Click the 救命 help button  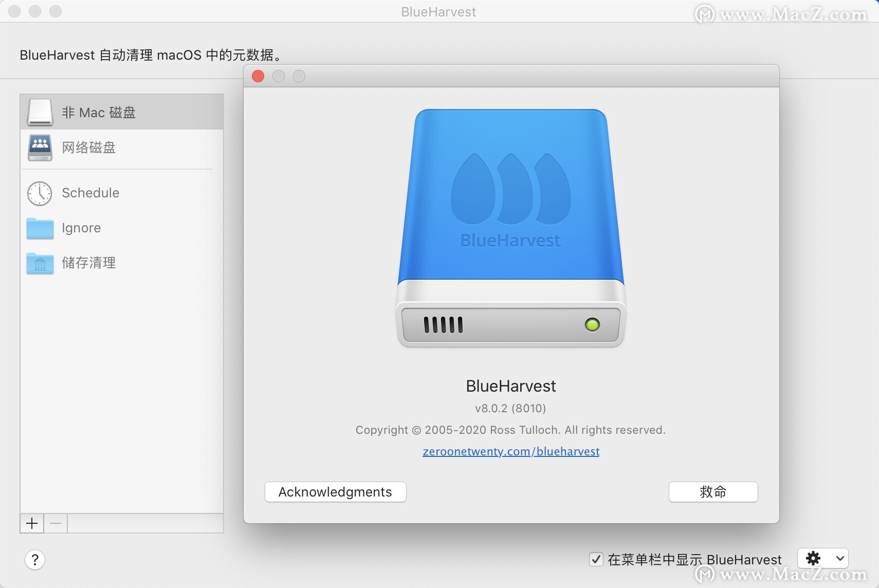(x=713, y=492)
